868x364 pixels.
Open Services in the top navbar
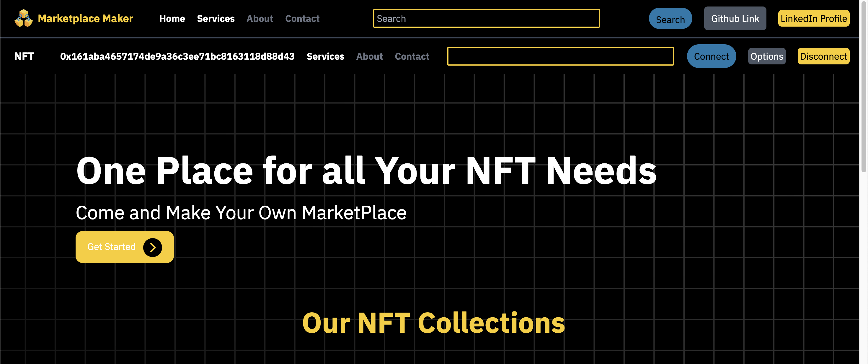216,19
